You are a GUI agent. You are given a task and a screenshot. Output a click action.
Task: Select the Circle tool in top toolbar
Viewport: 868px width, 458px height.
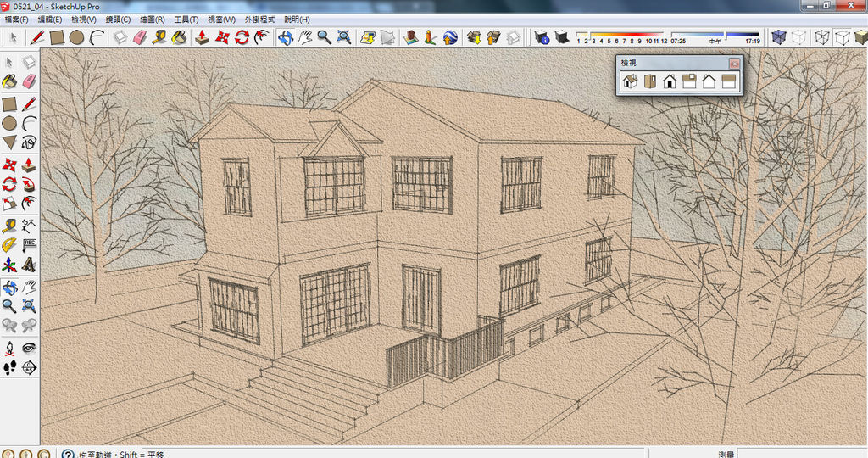[x=76, y=37]
